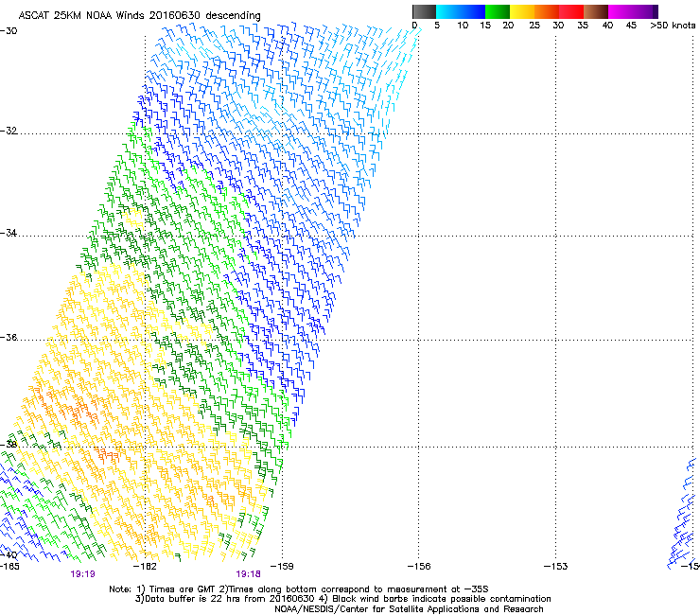Click the orange 25-30 knots legend segment
700x615 pixels.
click(547, 11)
